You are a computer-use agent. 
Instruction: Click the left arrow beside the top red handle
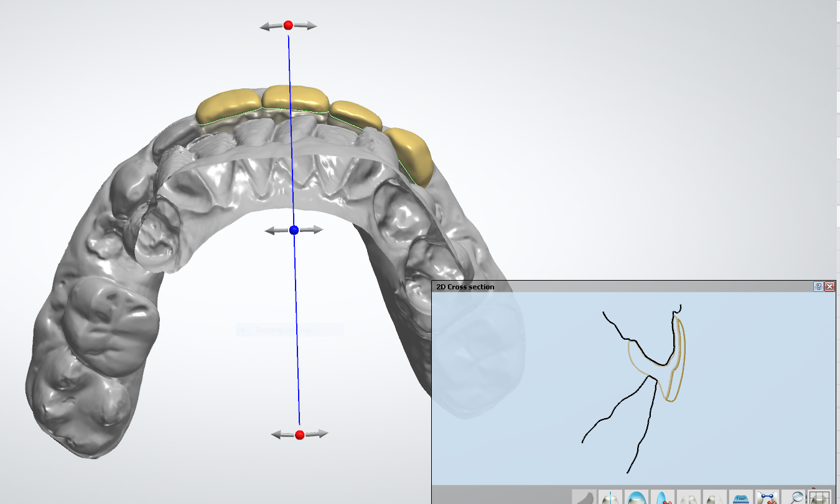[271, 26]
